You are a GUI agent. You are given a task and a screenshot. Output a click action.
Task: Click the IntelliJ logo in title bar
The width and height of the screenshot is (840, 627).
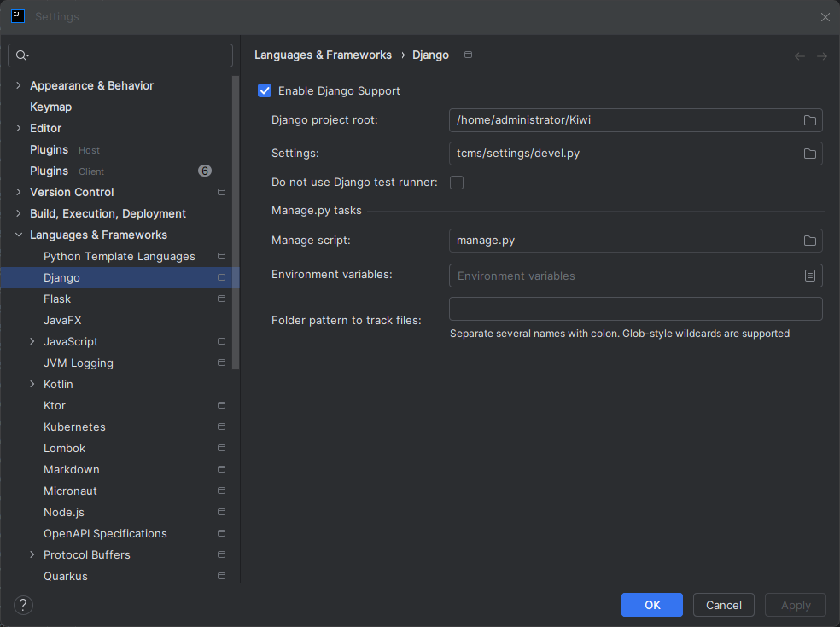pyautogui.click(x=18, y=16)
